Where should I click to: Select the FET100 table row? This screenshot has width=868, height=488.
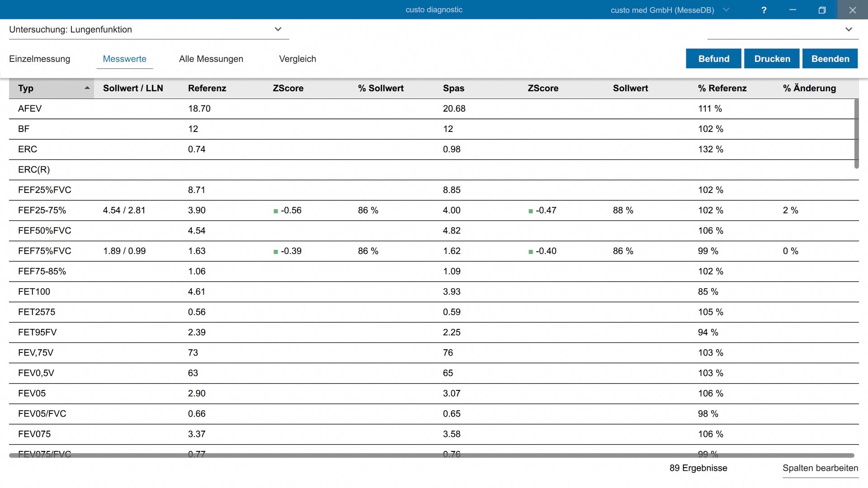coord(434,292)
